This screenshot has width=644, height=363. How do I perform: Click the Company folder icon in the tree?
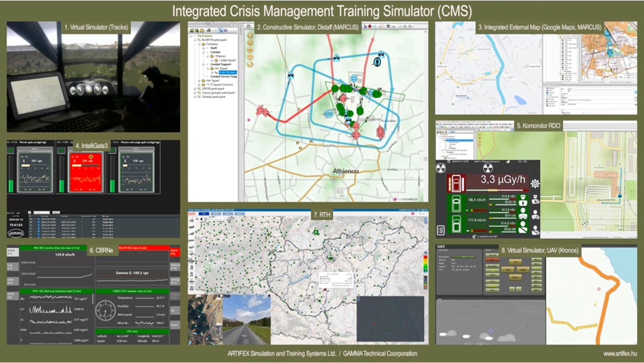[203, 44]
